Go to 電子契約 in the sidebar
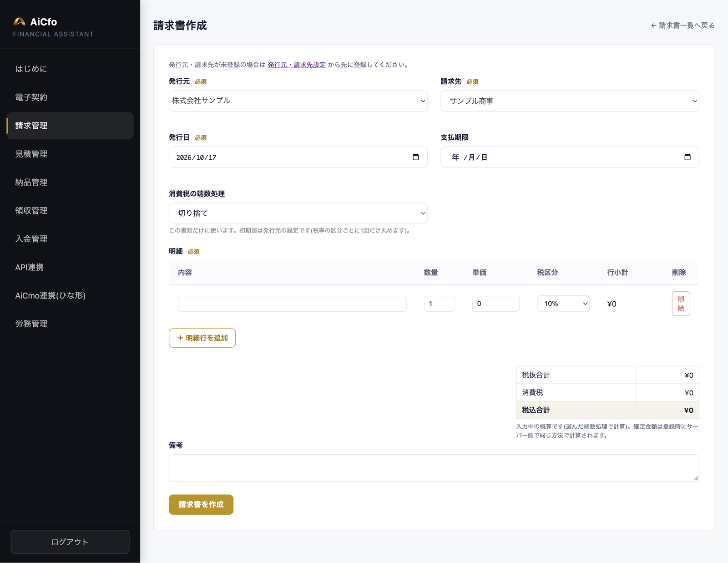Viewport: 728px width, 563px height. point(70,97)
